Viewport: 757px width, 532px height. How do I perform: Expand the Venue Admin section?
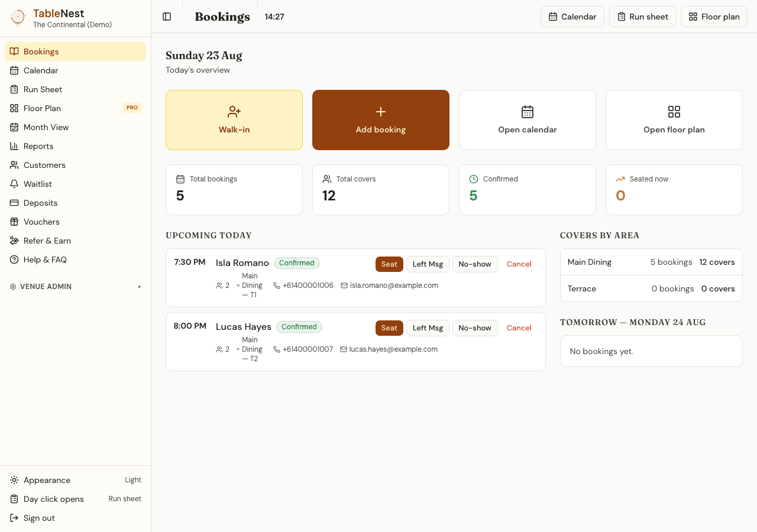[x=75, y=287]
